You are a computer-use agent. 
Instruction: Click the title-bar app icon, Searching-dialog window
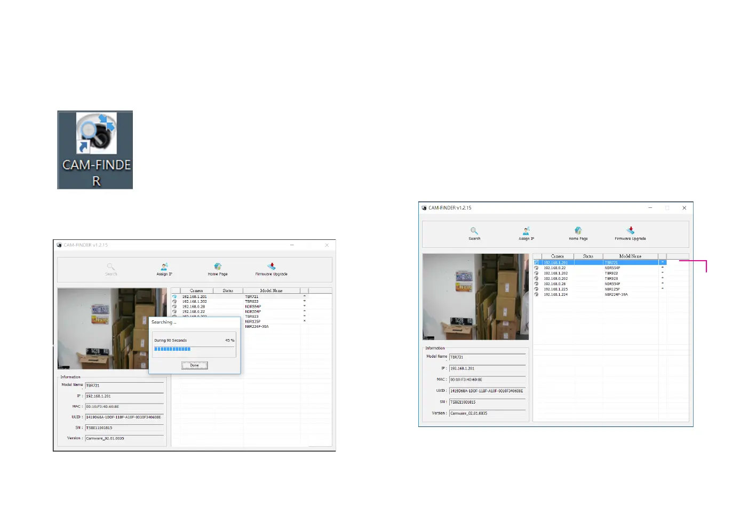59,245
